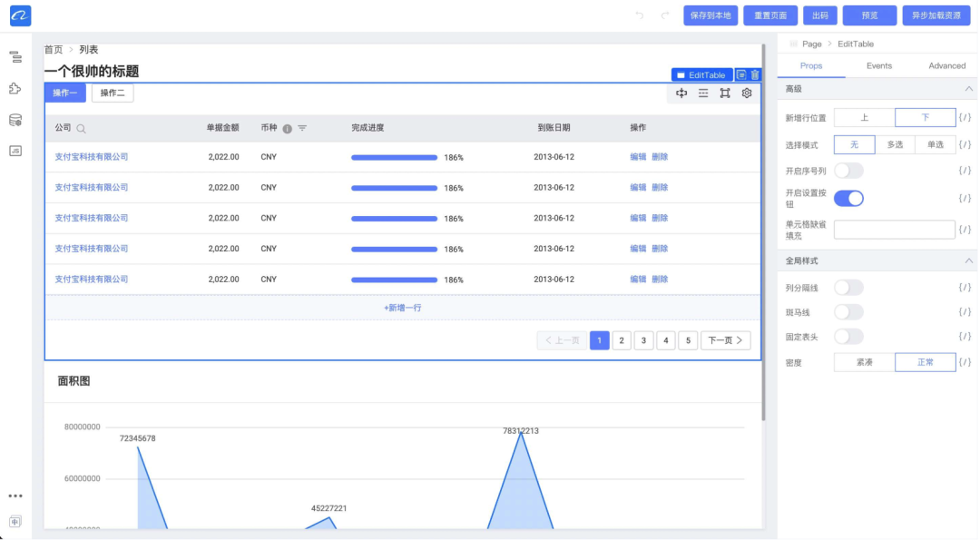980x550 pixels.
Task: Click the disabled 上一页 pagination button
Action: point(562,340)
